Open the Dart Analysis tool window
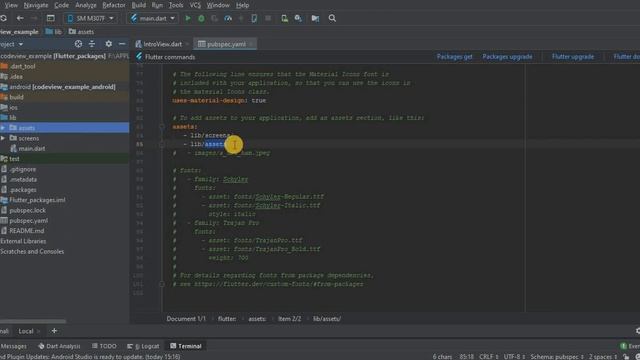640x360 pixels. pos(59,346)
